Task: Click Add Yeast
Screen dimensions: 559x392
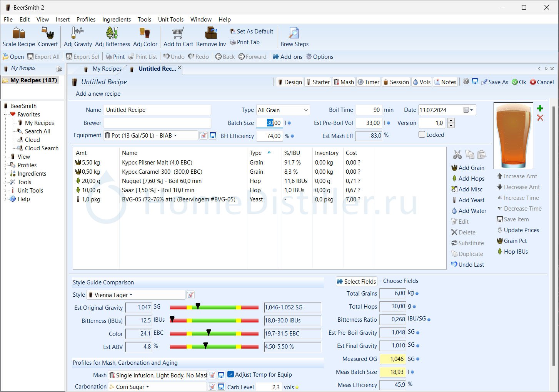Action: click(468, 200)
